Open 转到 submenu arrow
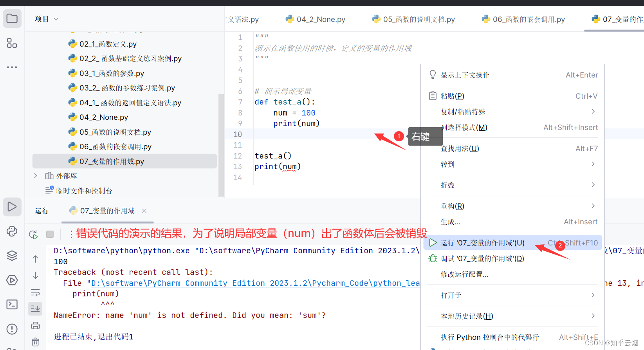 (593, 164)
